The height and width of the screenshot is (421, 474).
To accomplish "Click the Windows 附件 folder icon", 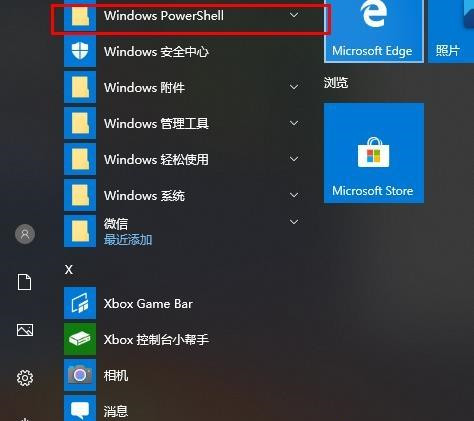I will tap(80, 87).
